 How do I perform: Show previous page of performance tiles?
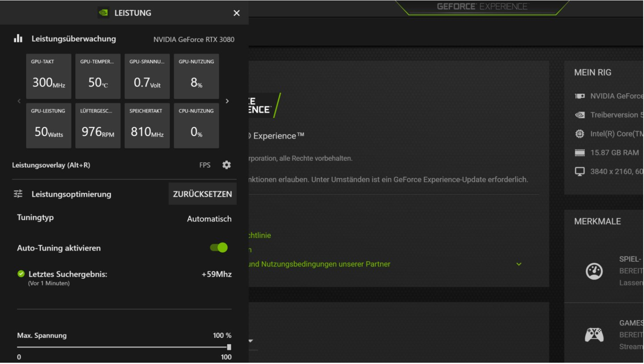[x=19, y=101]
